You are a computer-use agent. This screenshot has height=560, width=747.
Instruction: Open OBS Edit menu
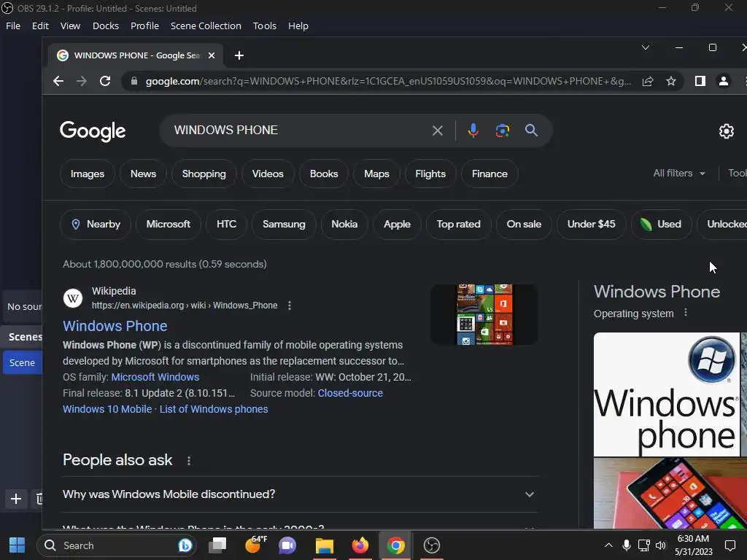click(x=40, y=26)
